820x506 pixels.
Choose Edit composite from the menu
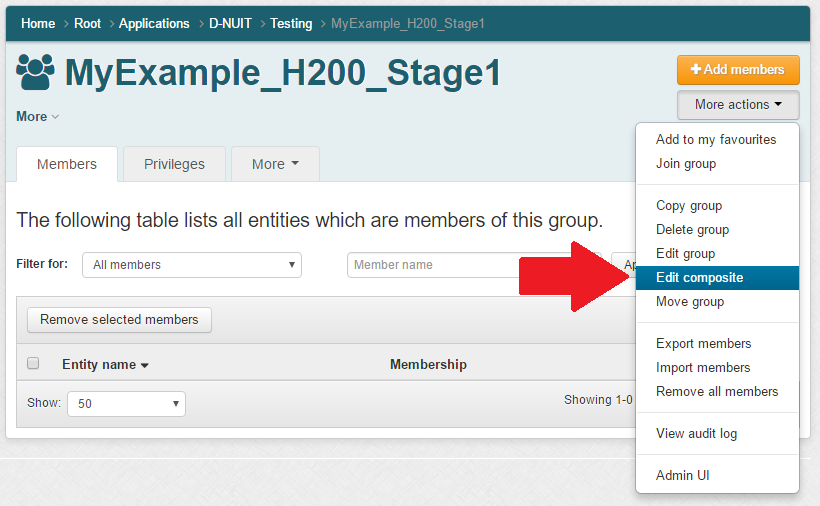coord(700,278)
